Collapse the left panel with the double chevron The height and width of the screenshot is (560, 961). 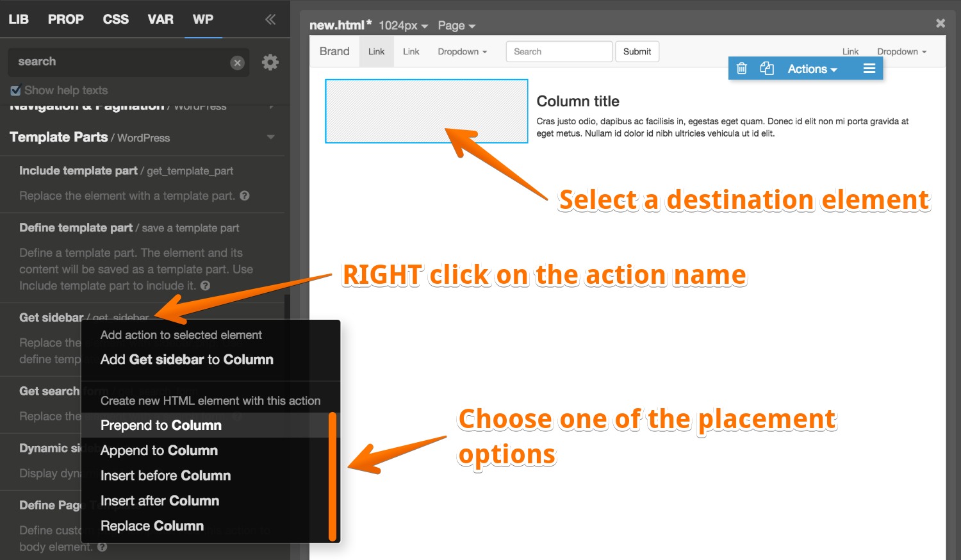click(270, 19)
